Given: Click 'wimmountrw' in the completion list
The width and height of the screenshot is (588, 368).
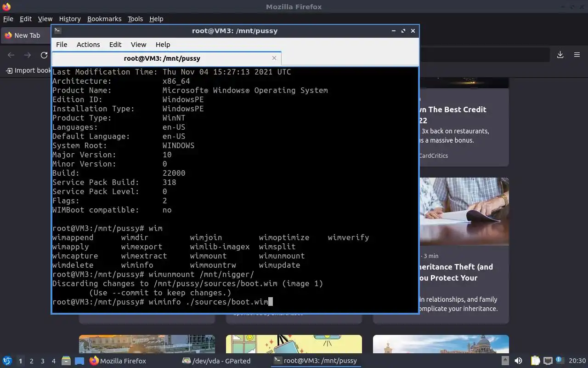Looking at the screenshot, I should [x=213, y=265].
